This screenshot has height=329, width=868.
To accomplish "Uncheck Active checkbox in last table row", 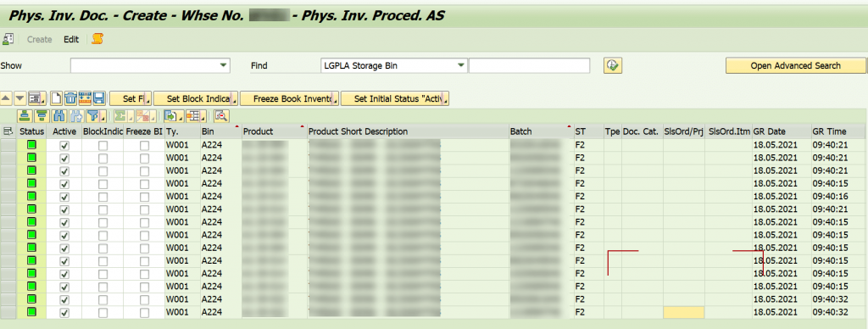I will [x=64, y=312].
